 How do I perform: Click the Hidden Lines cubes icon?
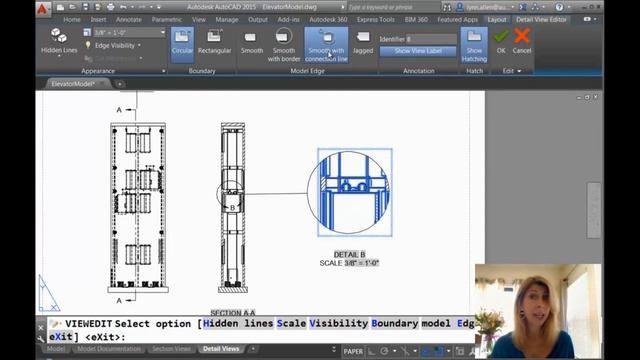coord(59,36)
